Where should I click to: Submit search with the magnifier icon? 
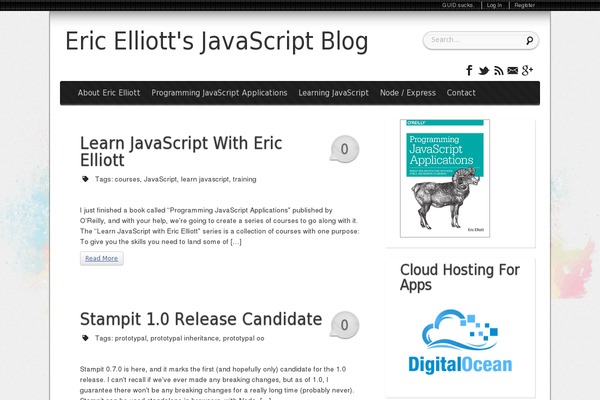click(530, 40)
